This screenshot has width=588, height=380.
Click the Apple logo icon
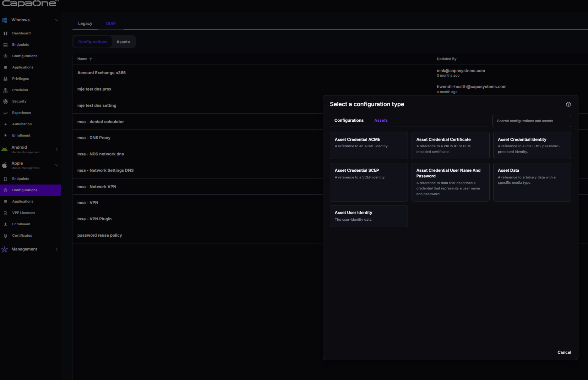click(5, 165)
